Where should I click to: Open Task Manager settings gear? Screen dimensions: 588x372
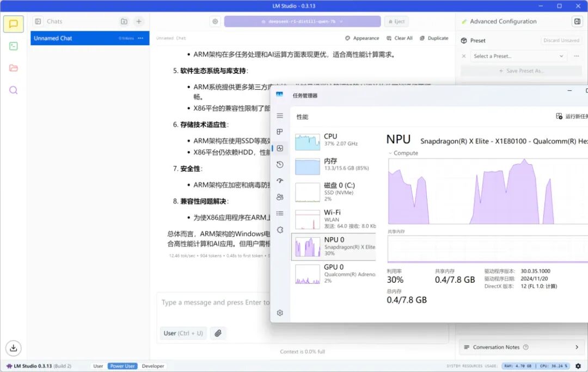pyautogui.click(x=280, y=313)
